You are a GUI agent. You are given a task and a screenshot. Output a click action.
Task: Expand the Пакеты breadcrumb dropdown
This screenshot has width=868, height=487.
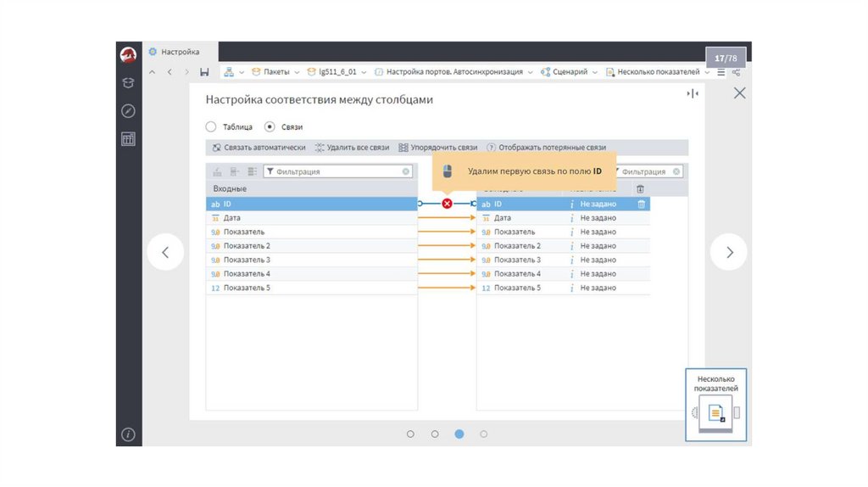tap(298, 72)
